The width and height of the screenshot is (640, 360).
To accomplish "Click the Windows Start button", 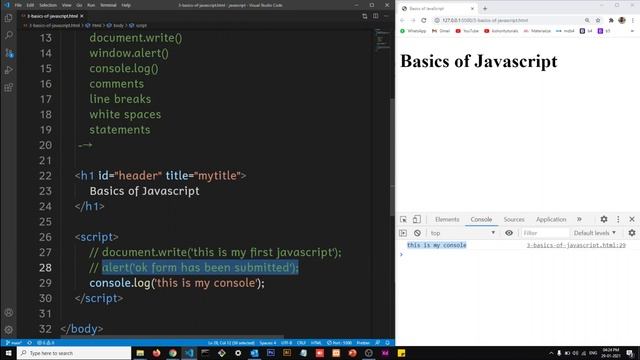I will [x=8, y=353].
